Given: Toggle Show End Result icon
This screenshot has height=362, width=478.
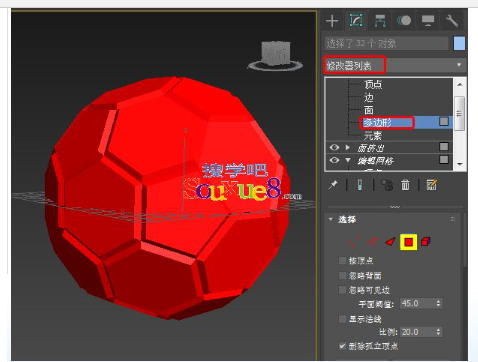Looking at the screenshot, I should [x=360, y=185].
